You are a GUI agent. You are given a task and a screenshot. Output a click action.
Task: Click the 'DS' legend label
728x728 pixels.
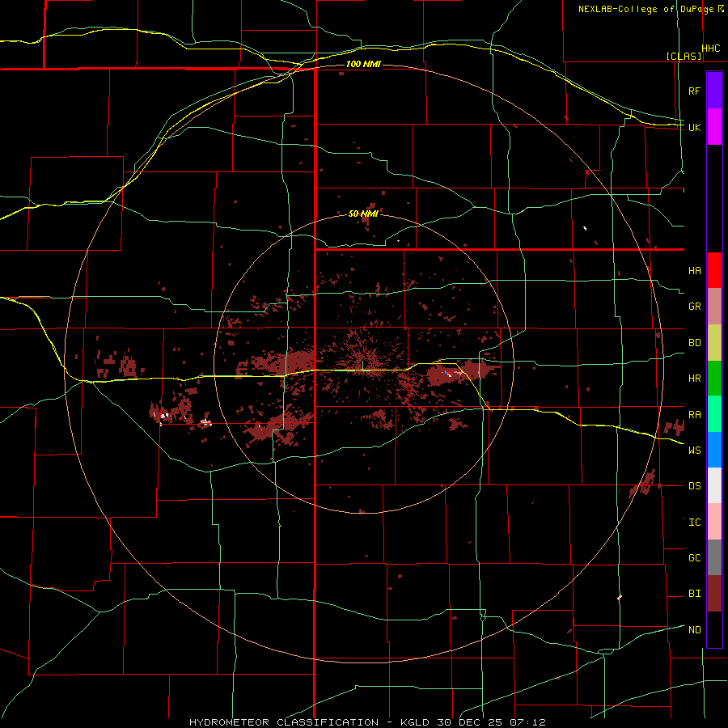tap(694, 486)
